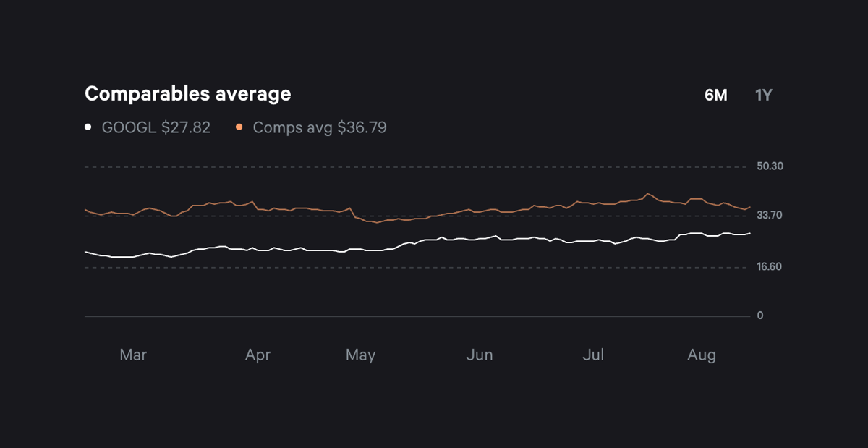868x448 pixels.
Task: Expand the 6M period option
Action: [x=715, y=94]
